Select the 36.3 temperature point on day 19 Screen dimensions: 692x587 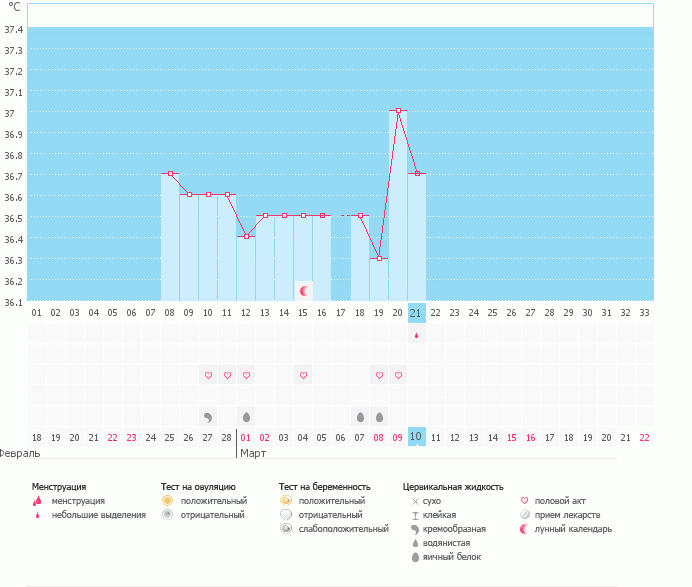pos(379,258)
